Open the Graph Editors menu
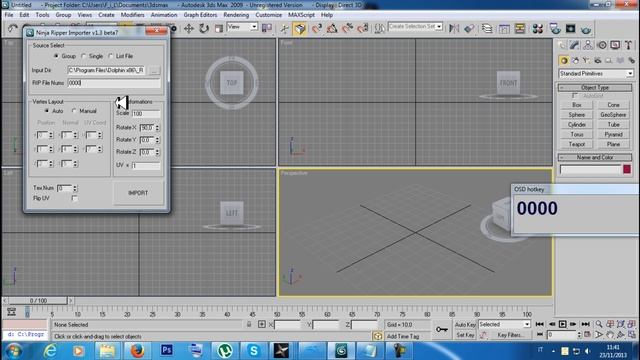Screen dimensions: 640x360 pyautogui.click(x=200, y=15)
